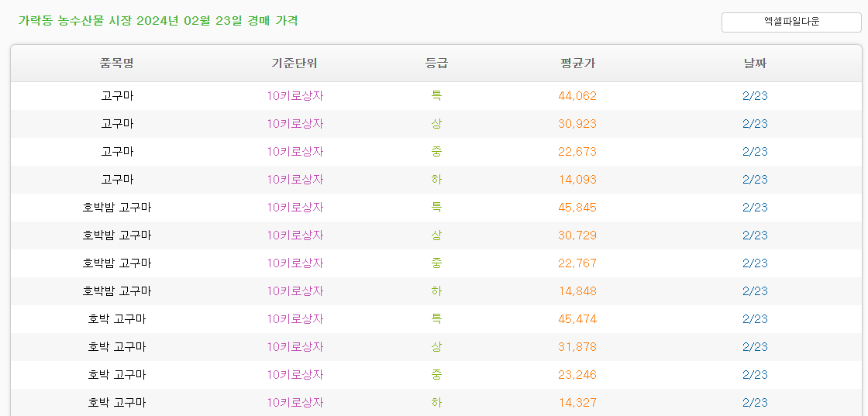
Task: Select the 날짜 column header
Action: click(x=755, y=63)
